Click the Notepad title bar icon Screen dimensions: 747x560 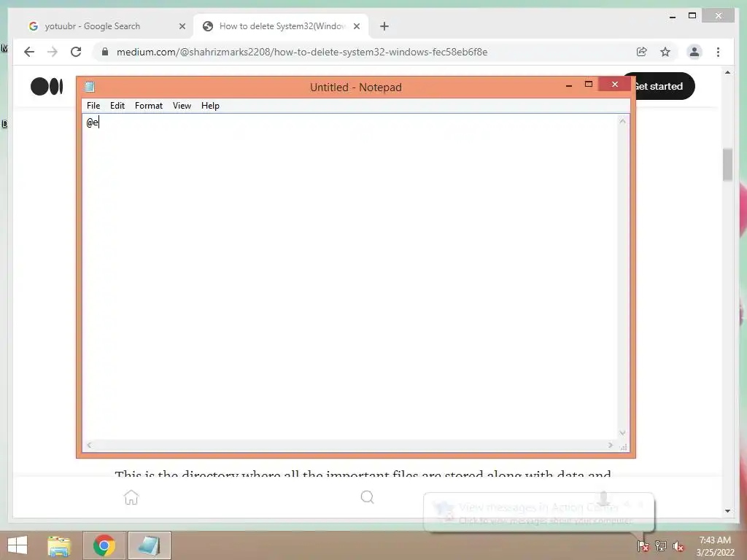coord(90,87)
